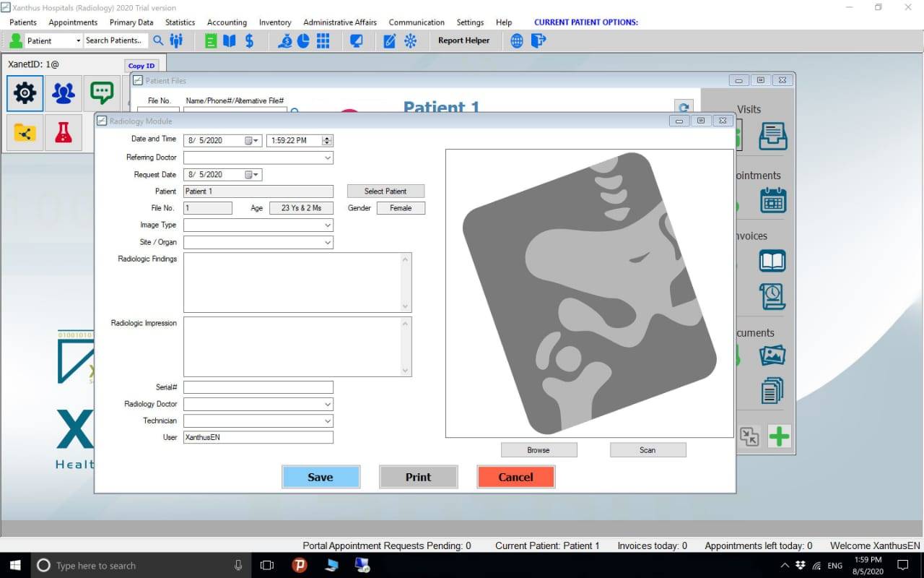Open the Accounting menu
924x578 pixels.
pyautogui.click(x=227, y=22)
